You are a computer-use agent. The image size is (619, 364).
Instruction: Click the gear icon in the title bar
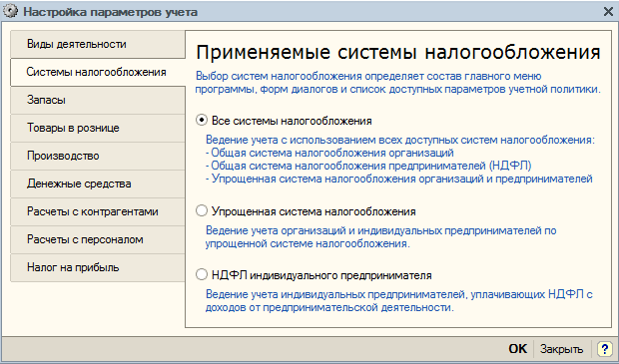click(11, 11)
